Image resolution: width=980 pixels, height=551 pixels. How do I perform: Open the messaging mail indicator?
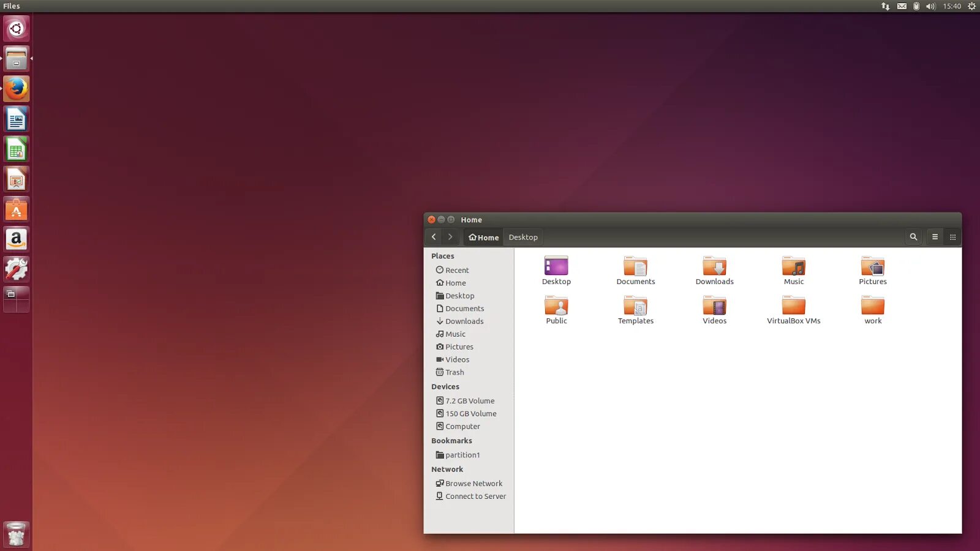point(902,6)
